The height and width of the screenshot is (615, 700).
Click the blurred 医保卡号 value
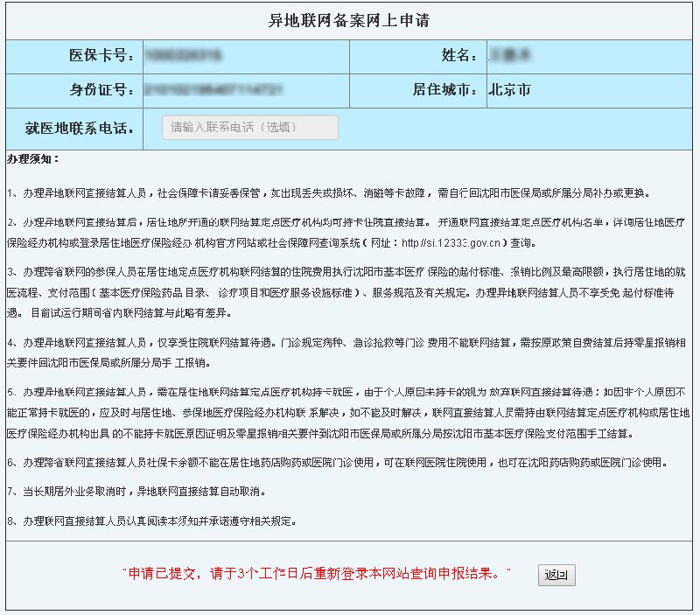click(183, 56)
